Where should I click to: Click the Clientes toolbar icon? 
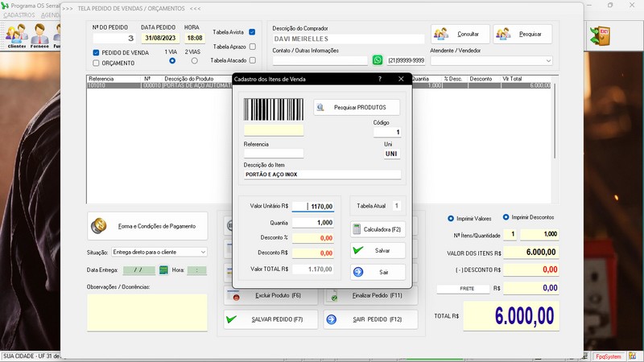(16, 35)
